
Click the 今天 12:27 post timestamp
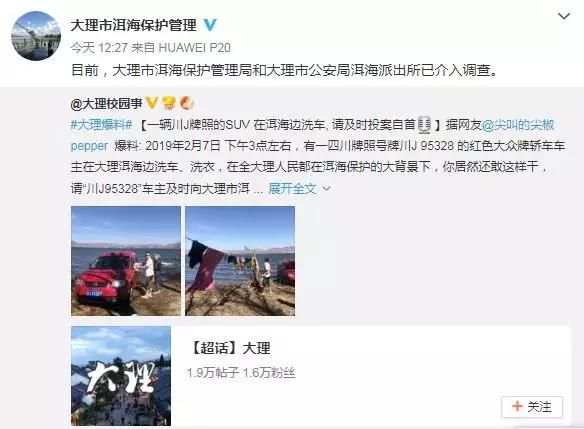pos(99,48)
